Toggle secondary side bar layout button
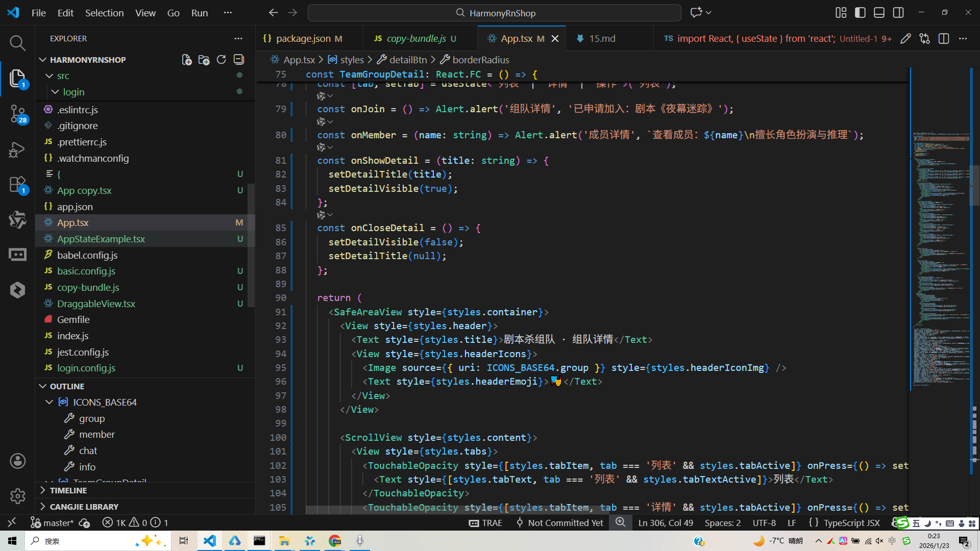The width and height of the screenshot is (980, 551). point(898,13)
